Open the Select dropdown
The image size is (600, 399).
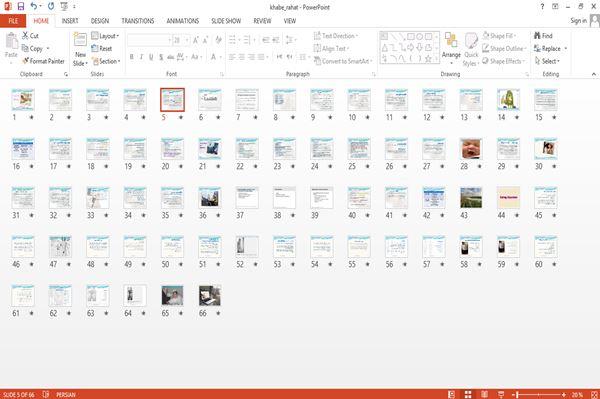click(x=547, y=61)
